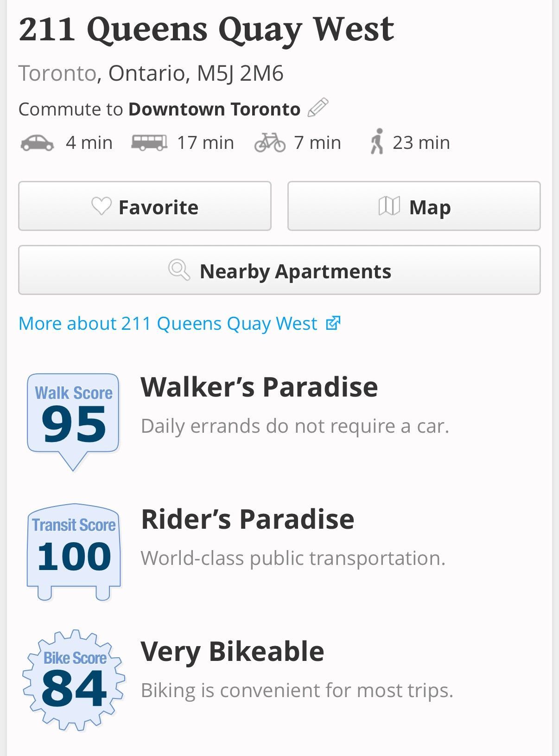
Task: Open the Map view button
Action: [x=414, y=206]
